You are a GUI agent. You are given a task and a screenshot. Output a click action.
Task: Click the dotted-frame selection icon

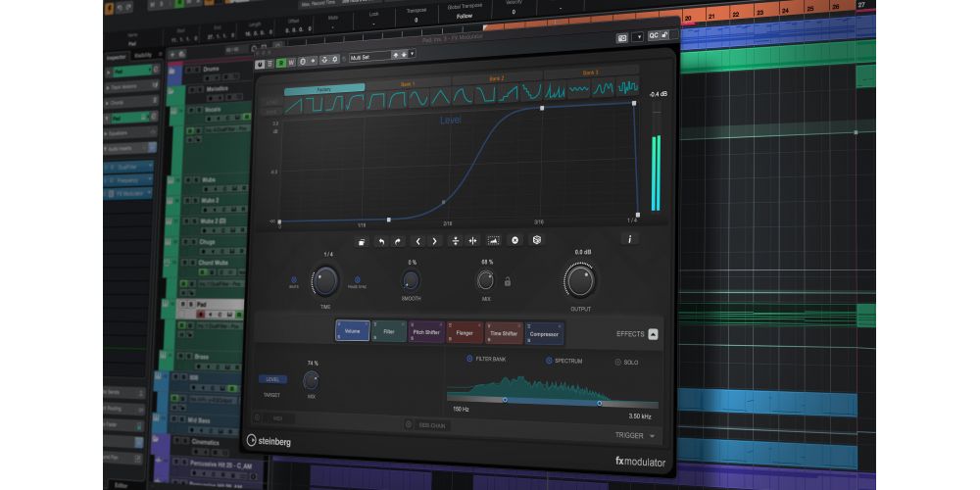(494, 241)
